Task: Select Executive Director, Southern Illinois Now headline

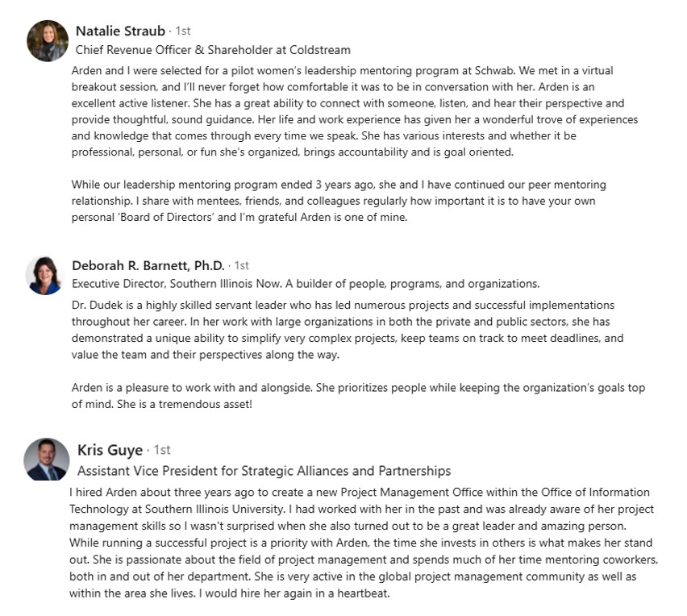Action: point(306,284)
